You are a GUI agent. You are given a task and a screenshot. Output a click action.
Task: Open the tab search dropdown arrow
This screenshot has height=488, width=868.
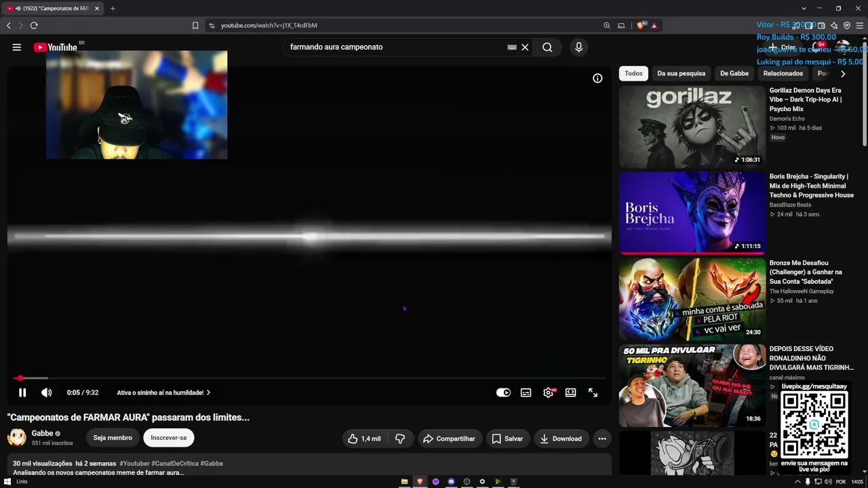(804, 9)
